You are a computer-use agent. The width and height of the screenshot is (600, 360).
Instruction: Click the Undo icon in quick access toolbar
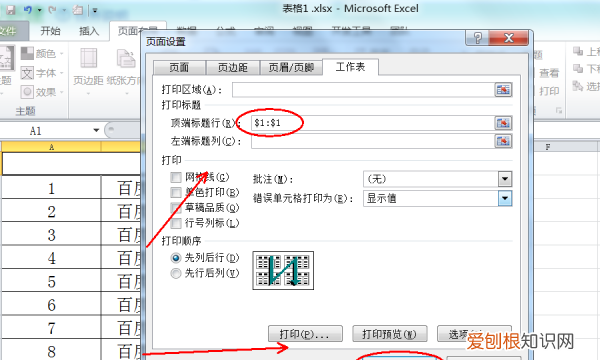point(28,10)
